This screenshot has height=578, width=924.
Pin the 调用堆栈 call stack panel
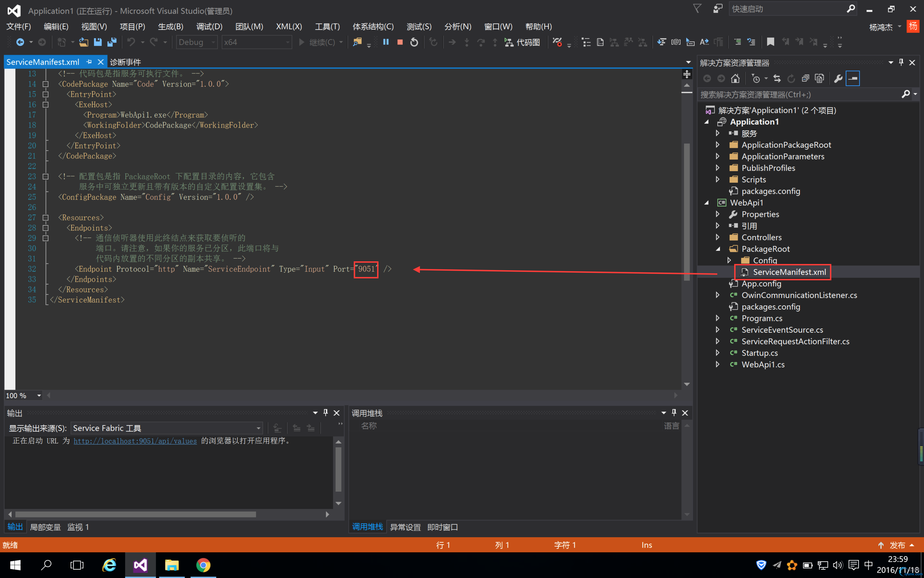pos(674,413)
